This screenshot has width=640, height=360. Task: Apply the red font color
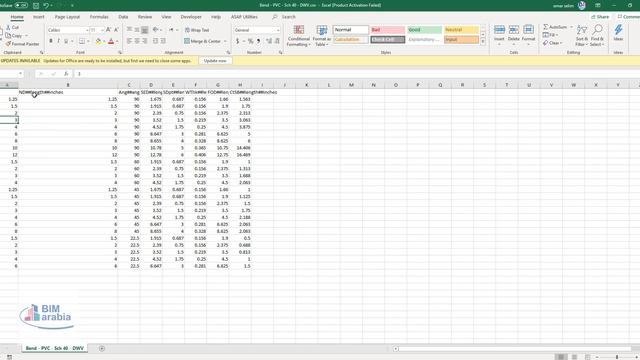coord(111,41)
